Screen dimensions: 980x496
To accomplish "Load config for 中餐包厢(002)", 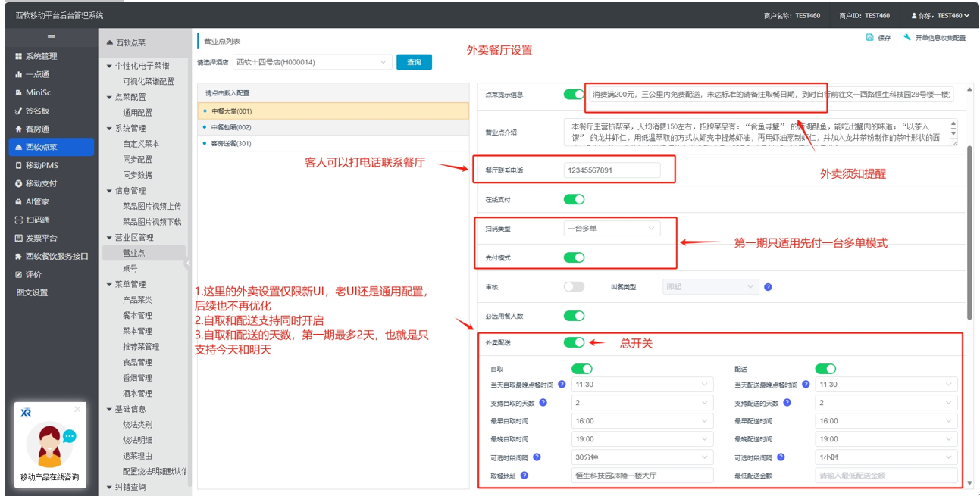I will 333,127.
